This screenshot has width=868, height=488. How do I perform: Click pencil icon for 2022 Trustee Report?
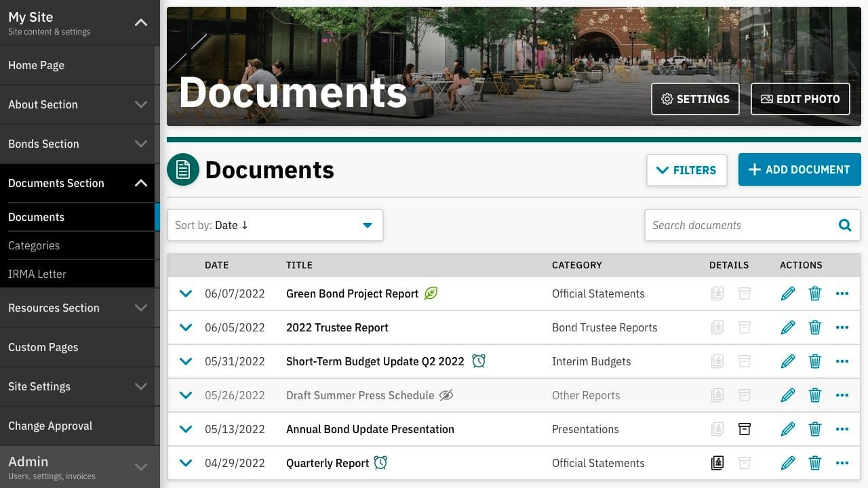coord(787,327)
